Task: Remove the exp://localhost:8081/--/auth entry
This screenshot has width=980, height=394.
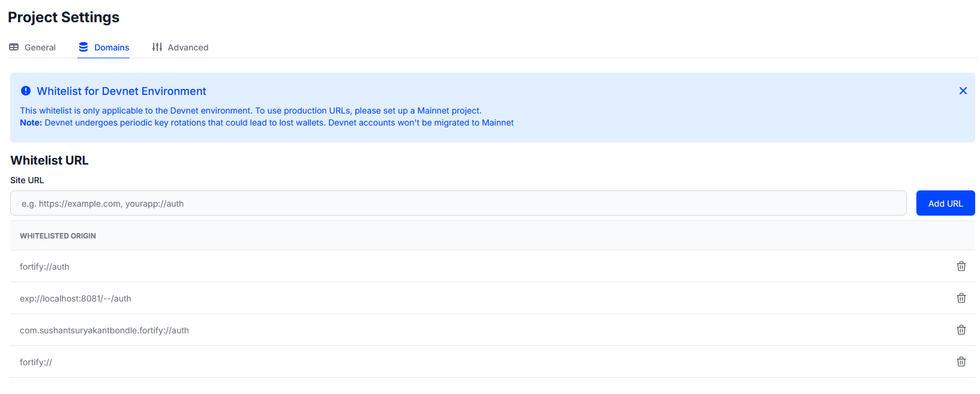Action: [961, 298]
